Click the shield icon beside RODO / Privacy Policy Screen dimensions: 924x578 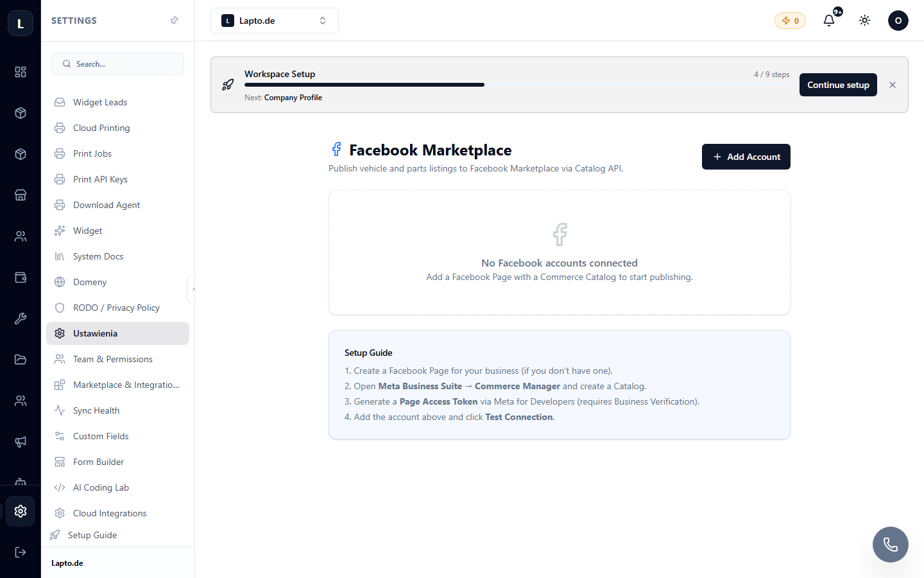coord(60,308)
